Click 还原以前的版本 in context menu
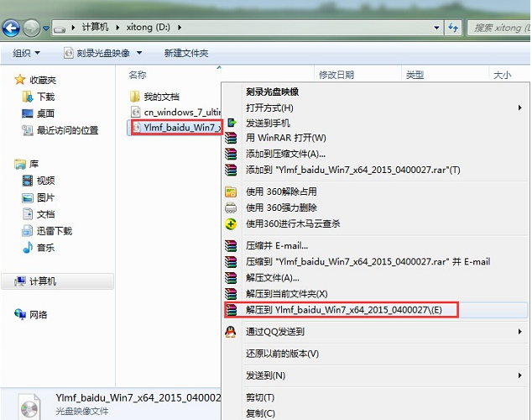 (282, 354)
